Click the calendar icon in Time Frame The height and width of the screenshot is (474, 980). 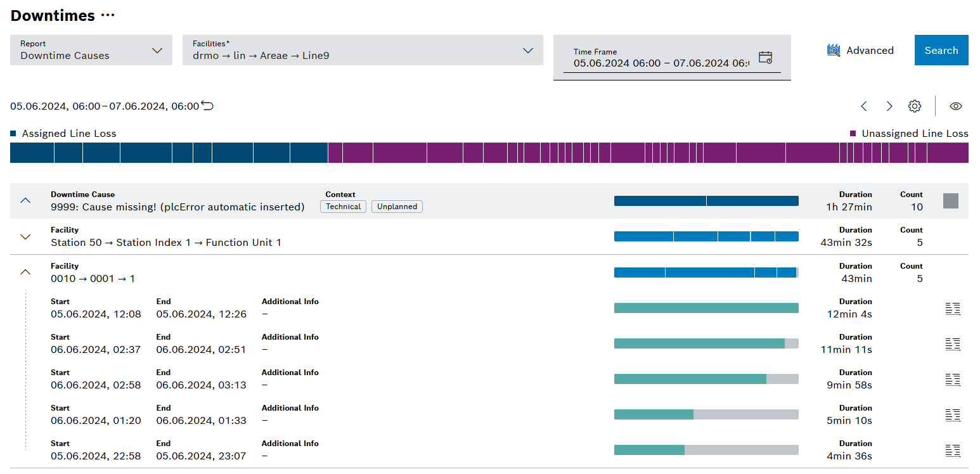point(765,56)
